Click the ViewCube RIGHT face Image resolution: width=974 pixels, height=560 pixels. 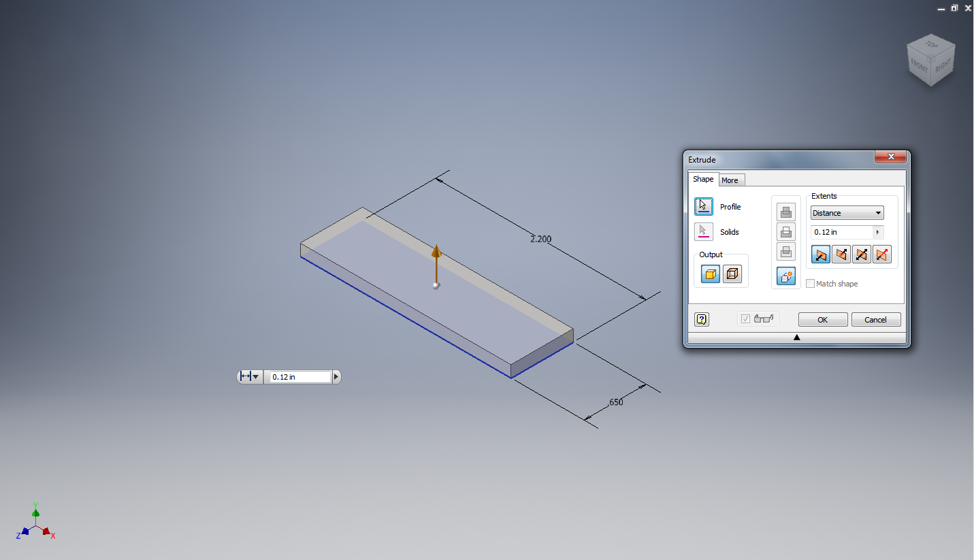tap(943, 66)
